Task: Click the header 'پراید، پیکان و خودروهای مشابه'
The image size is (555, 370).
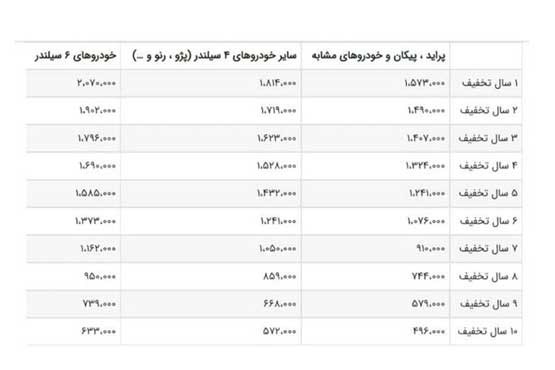Action: tap(378, 56)
